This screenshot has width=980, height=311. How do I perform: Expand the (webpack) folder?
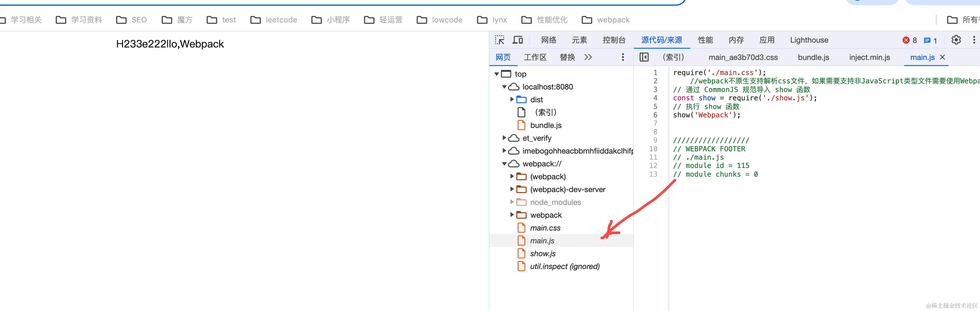512,177
